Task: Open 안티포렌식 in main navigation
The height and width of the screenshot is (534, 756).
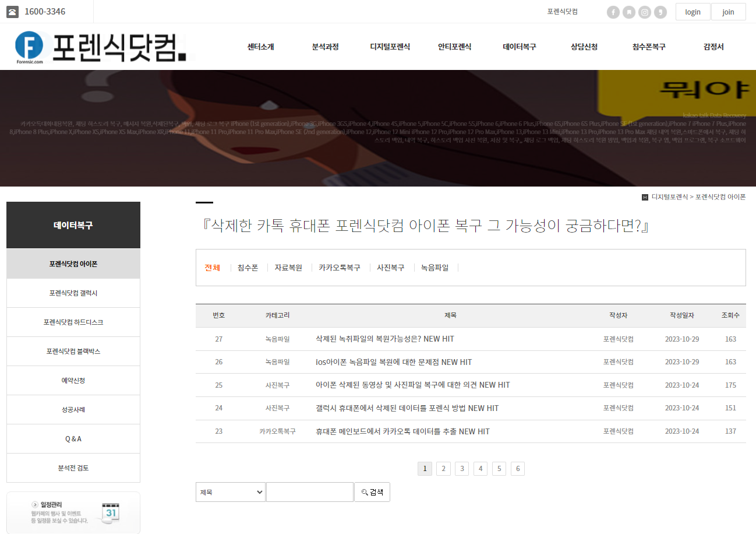Action: coord(454,47)
